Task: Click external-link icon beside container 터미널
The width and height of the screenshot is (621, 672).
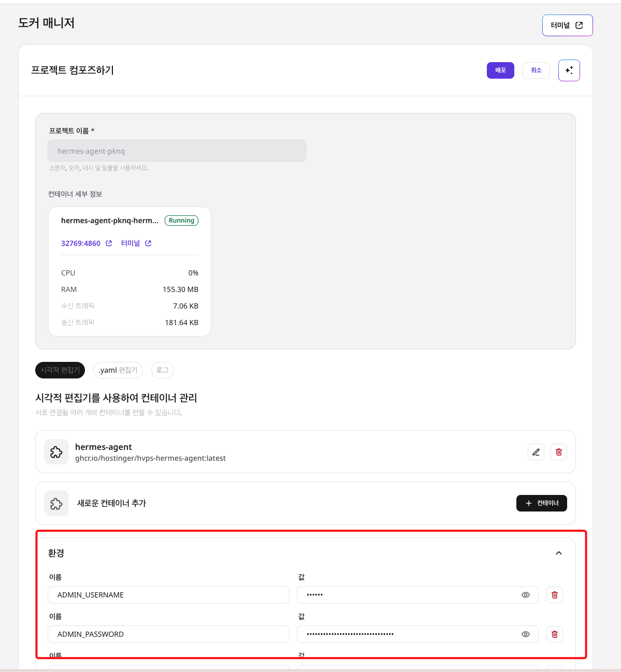Action: pos(148,243)
